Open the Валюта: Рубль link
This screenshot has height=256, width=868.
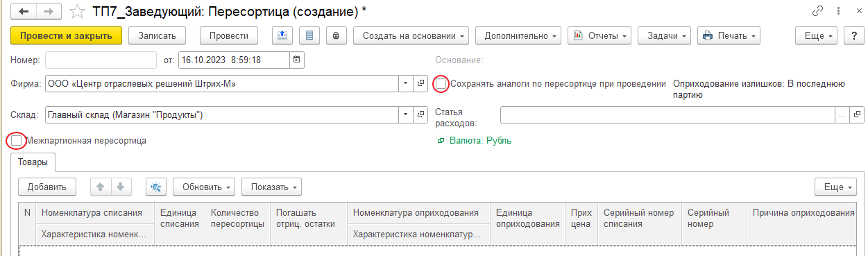[x=480, y=141]
